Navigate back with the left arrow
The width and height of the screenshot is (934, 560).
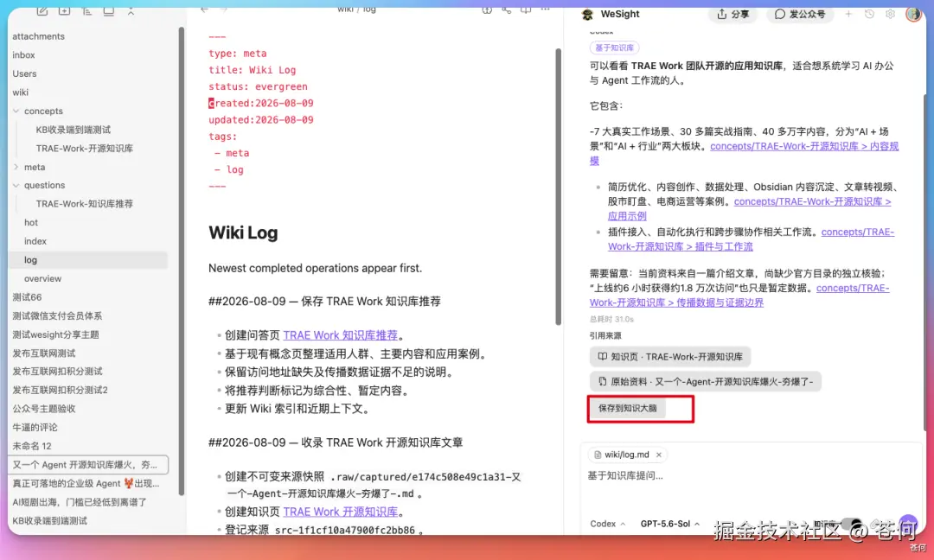click(204, 10)
